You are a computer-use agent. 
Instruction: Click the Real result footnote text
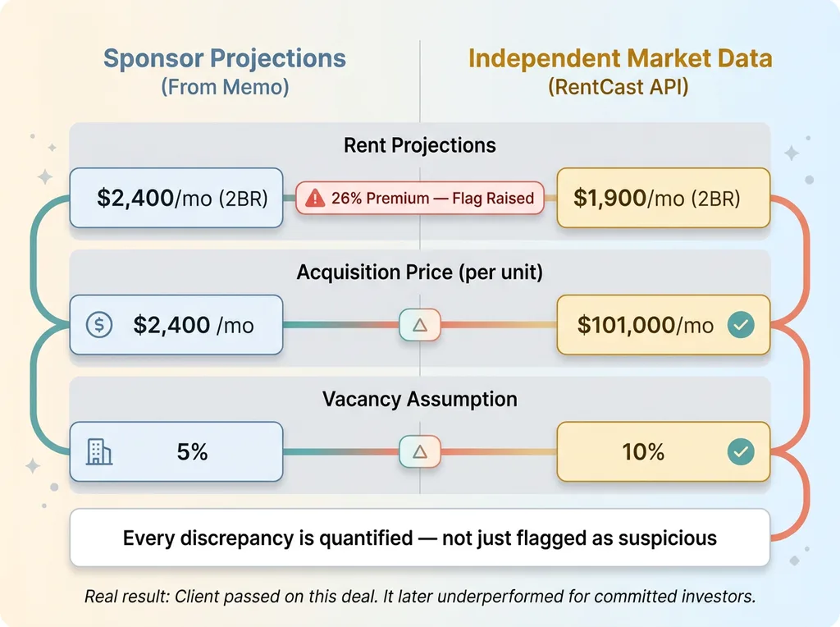pyautogui.click(x=420, y=597)
